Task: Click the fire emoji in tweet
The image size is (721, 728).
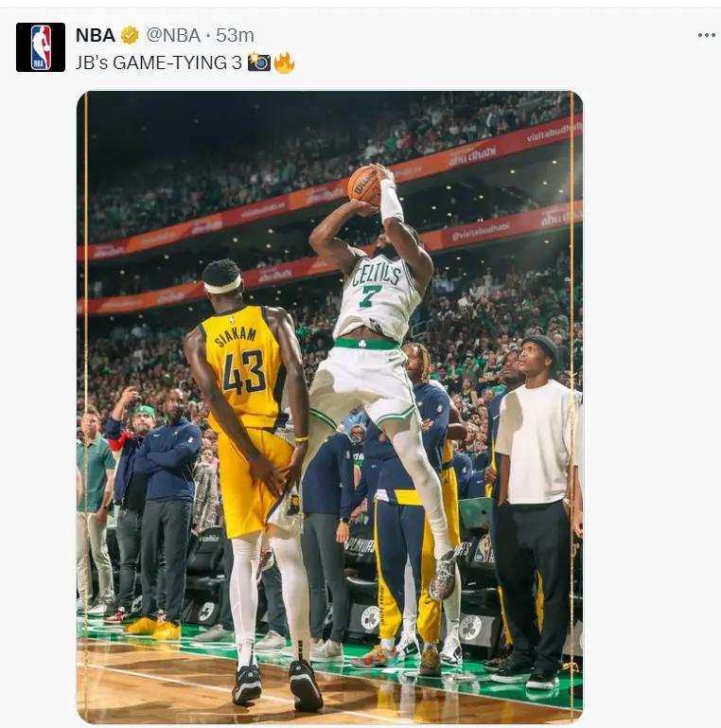Action: coord(284,62)
